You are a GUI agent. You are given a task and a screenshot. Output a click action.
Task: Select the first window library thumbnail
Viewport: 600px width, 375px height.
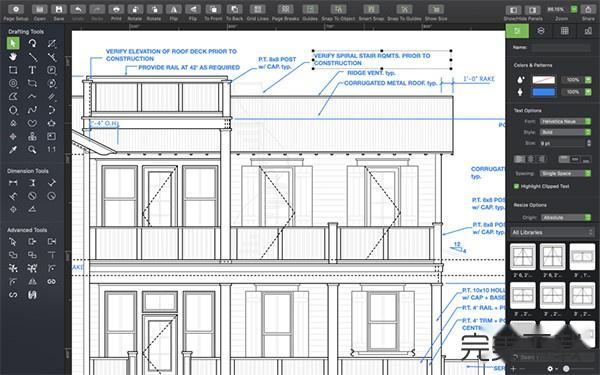pyautogui.click(x=523, y=256)
